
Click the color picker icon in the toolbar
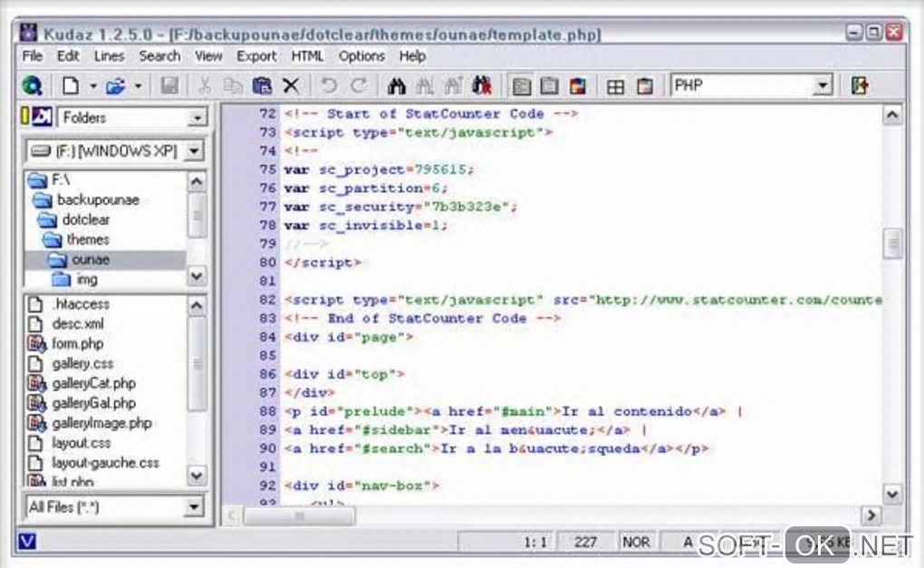(x=578, y=87)
